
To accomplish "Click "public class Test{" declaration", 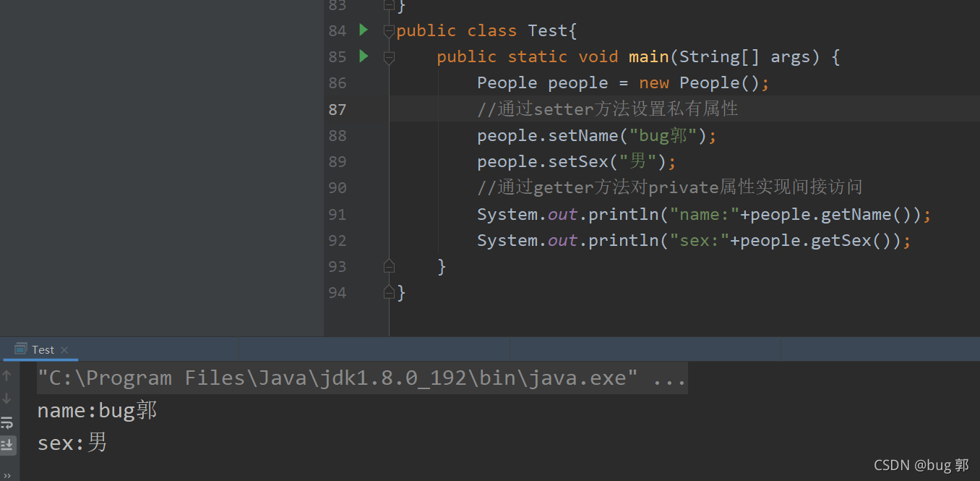I will 486,31.
